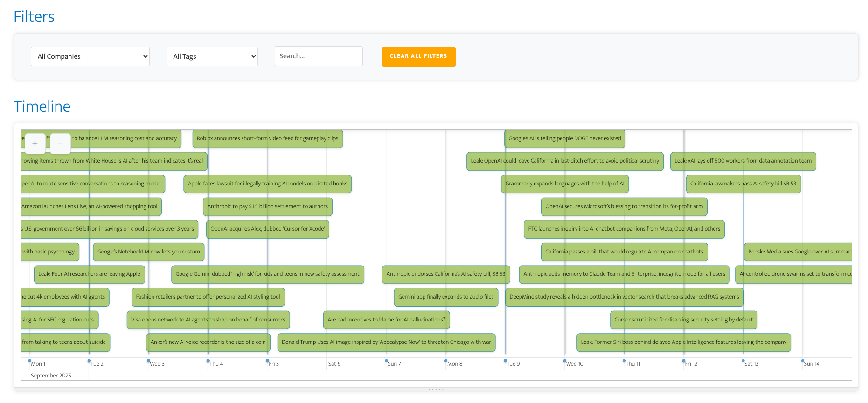Select Gemini app expands to audio files
This screenshot has width=868, height=403.
tap(445, 297)
